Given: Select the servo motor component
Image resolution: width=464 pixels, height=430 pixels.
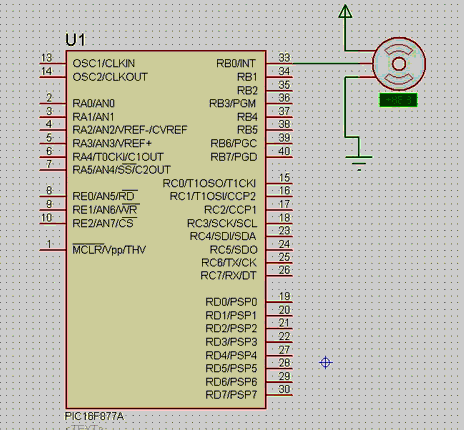Looking at the screenshot, I should click(399, 64).
